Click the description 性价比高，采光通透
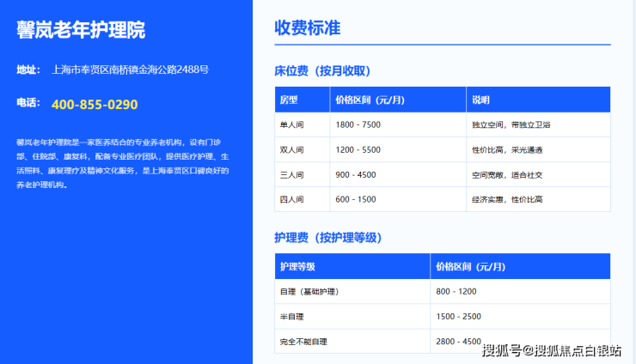The image size is (636, 364). tap(507, 150)
